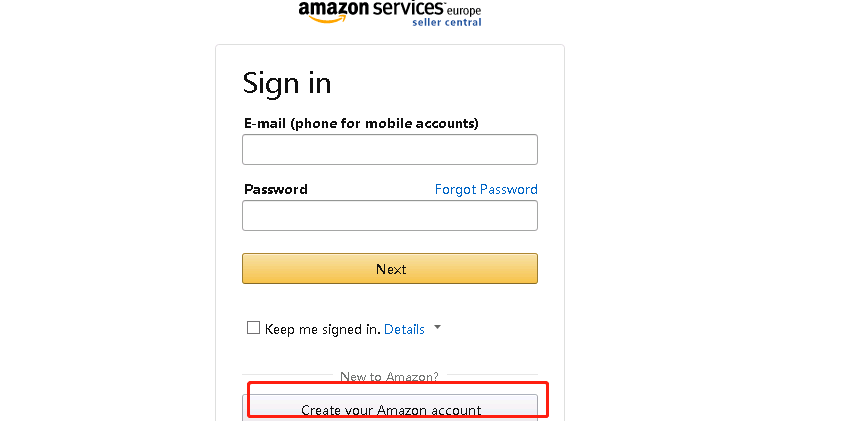Viewport: 861px width, 421px height.
Task: Click the Amazon Services Europe logo
Action: coord(390,12)
